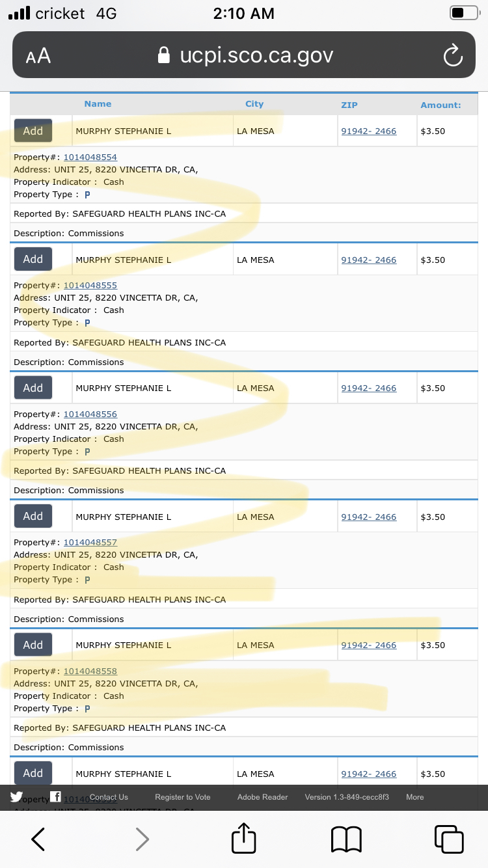The image size is (488, 868).
Task: Tap the ucpi.sco.ca.gov address bar
Action: pos(244,55)
